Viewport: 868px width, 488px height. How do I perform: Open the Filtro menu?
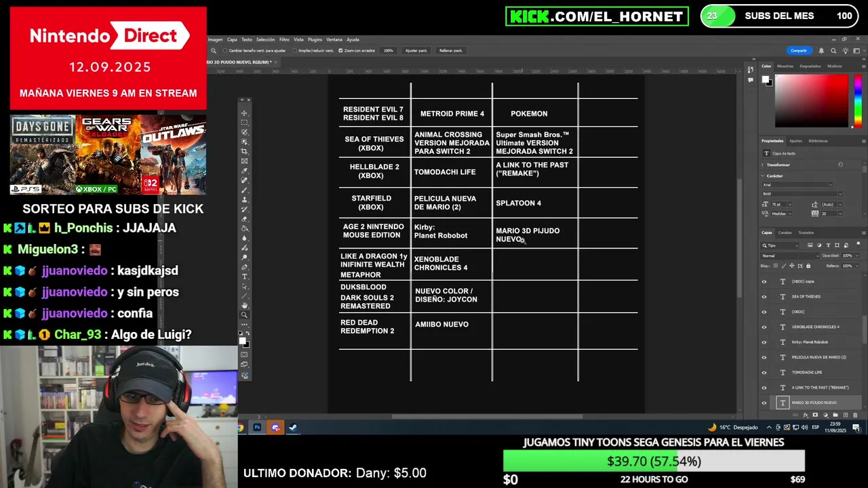pos(284,39)
